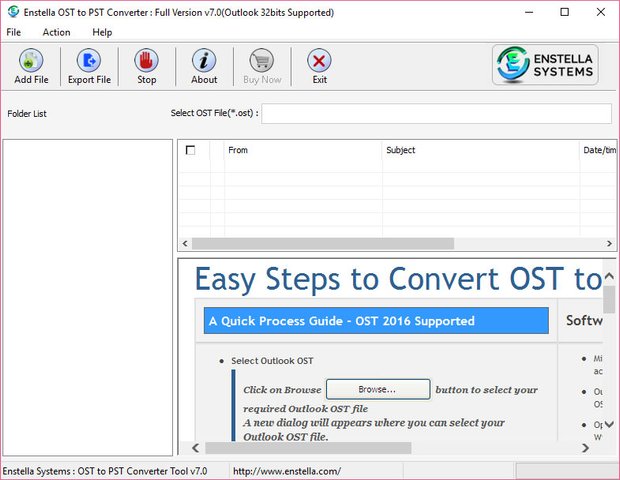
Task: Click the 'Select Outlook OST' bullet text
Action: coord(272,361)
